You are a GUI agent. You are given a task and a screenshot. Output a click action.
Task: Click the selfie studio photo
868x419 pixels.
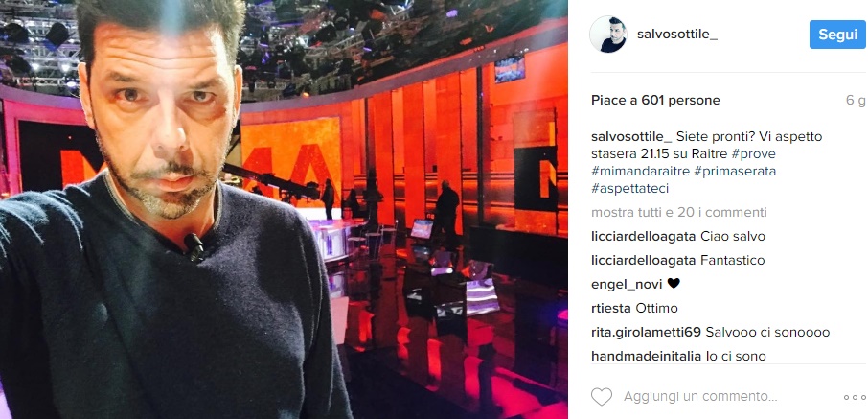284,209
